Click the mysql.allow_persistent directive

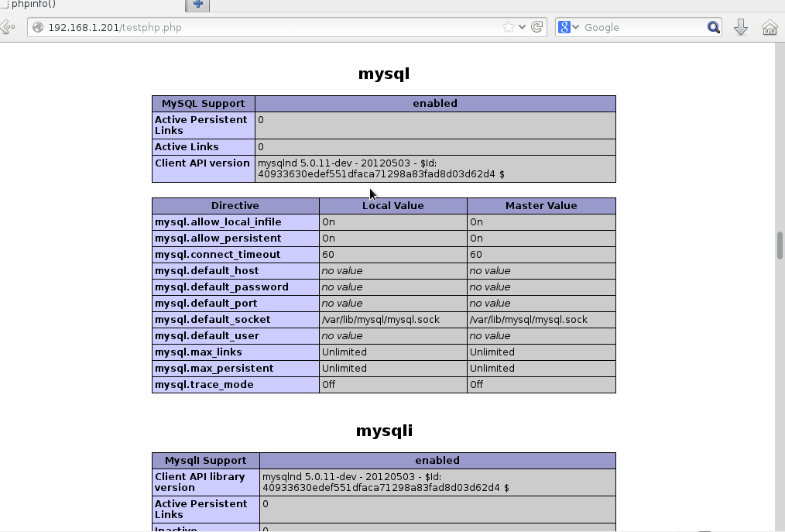235,239
